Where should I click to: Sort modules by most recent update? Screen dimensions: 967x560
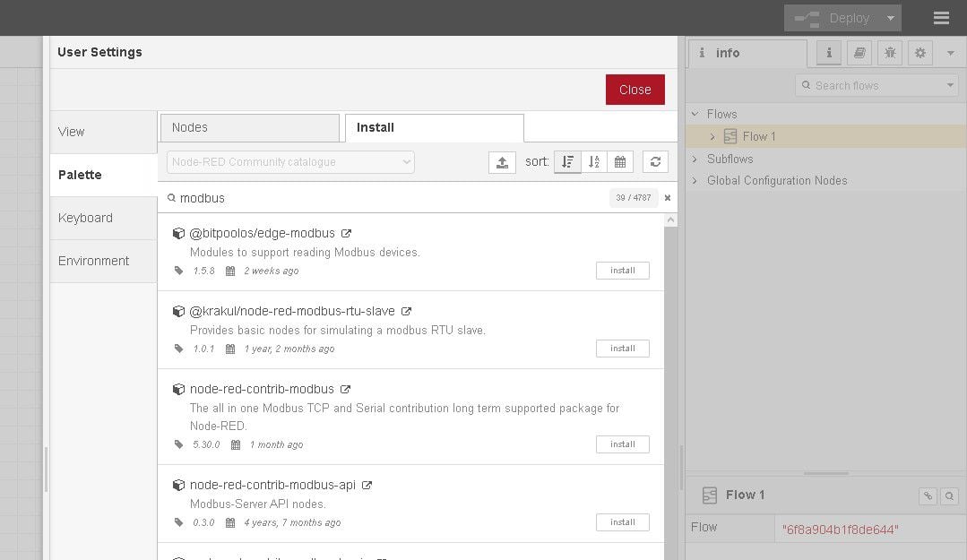(619, 162)
